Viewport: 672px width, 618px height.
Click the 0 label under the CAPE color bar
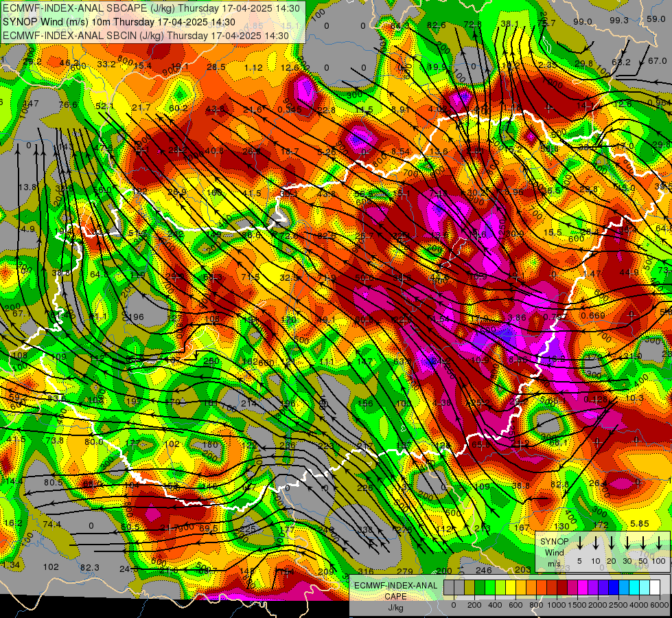click(x=454, y=605)
